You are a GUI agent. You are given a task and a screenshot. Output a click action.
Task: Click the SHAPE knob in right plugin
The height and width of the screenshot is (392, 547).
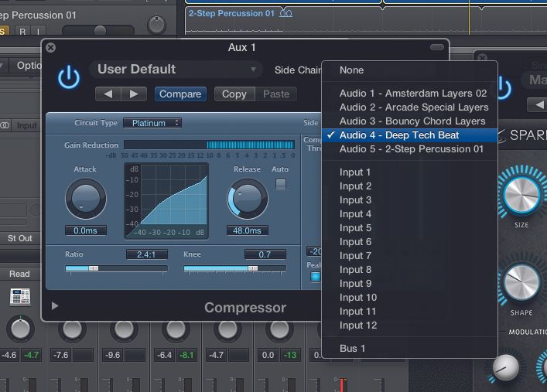[x=522, y=282]
